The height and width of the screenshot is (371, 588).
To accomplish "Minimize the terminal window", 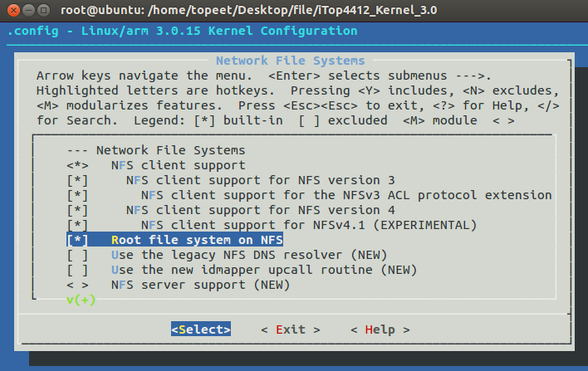I will (x=28, y=10).
